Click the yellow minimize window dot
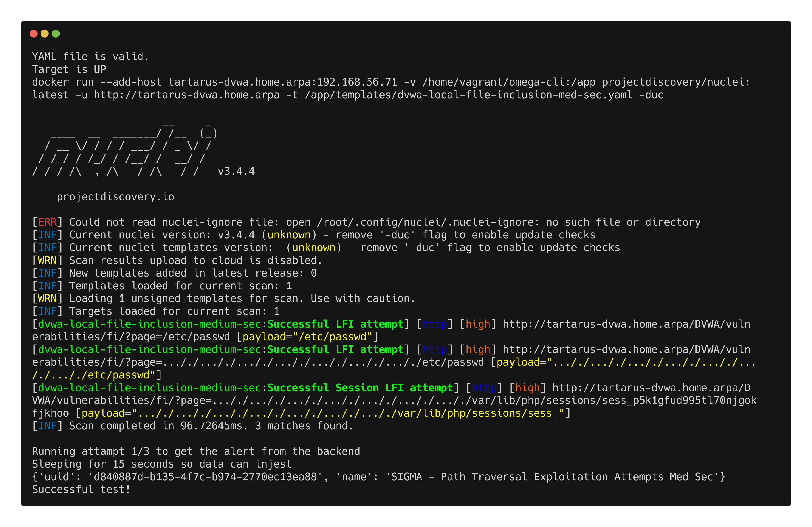Image resolution: width=812 pixels, height=527 pixels. point(45,33)
